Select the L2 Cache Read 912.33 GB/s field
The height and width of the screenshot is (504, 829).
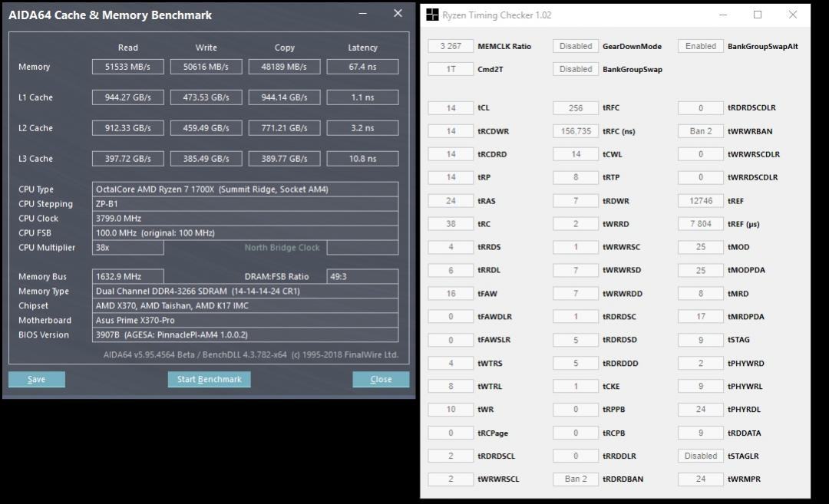[128, 128]
